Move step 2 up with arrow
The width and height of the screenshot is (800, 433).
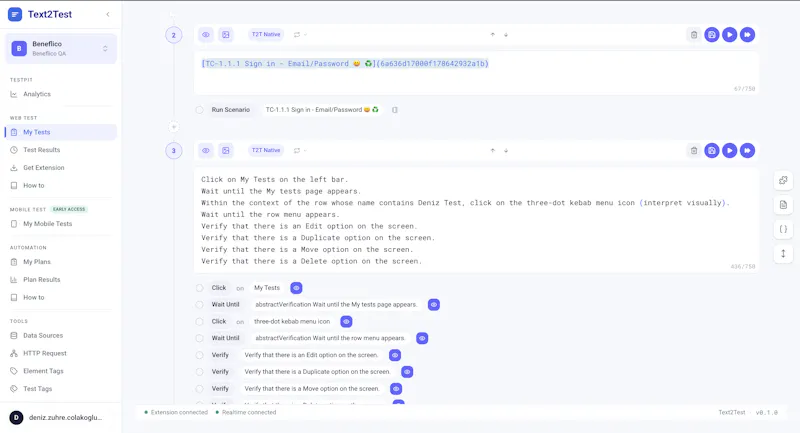tap(492, 35)
